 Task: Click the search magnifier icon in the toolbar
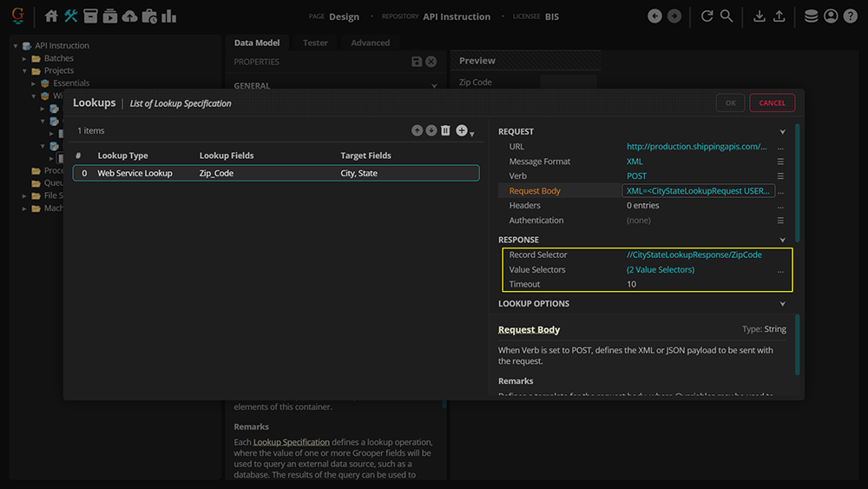tap(727, 16)
